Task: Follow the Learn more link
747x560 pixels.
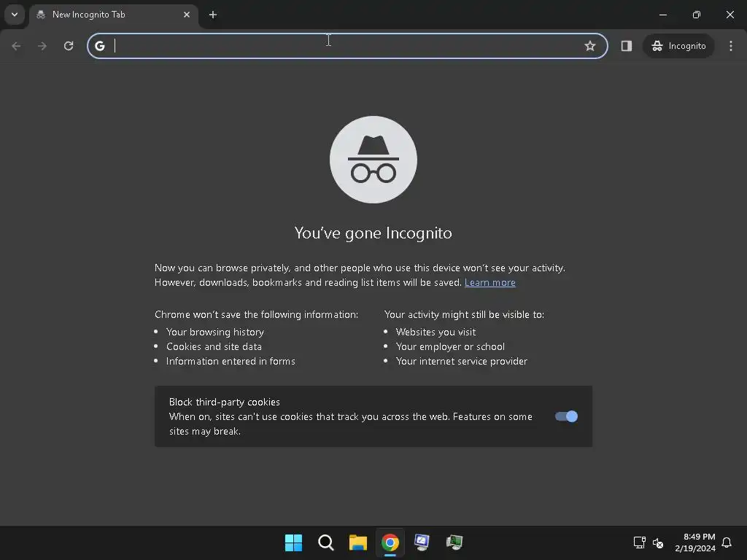Action: point(489,282)
